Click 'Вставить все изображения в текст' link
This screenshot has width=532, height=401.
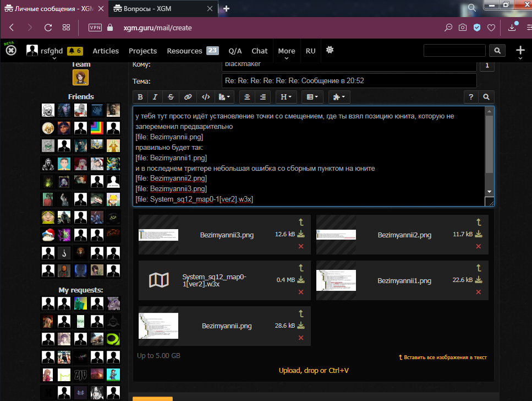point(443,357)
